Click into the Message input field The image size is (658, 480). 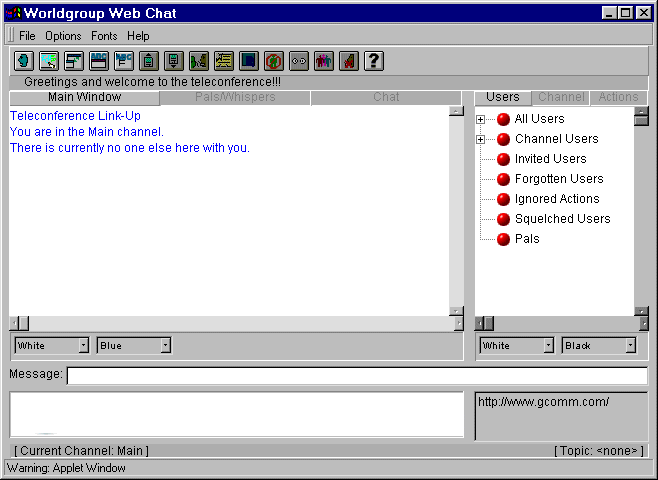356,376
